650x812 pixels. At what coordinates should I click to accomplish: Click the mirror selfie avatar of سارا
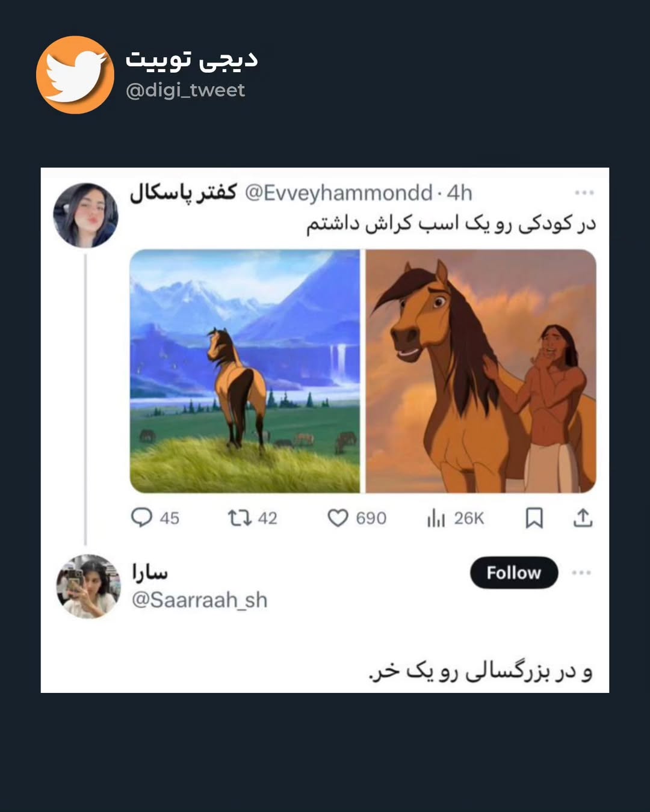88,586
